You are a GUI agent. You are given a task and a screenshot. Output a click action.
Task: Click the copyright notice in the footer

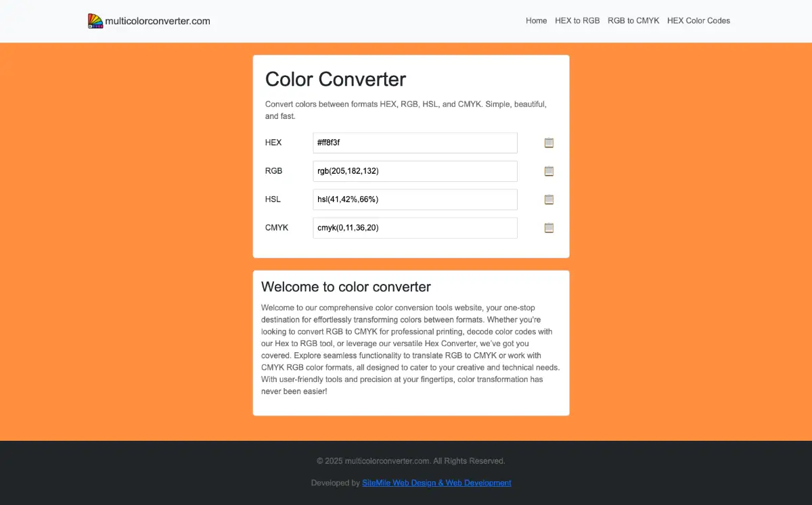click(411, 460)
